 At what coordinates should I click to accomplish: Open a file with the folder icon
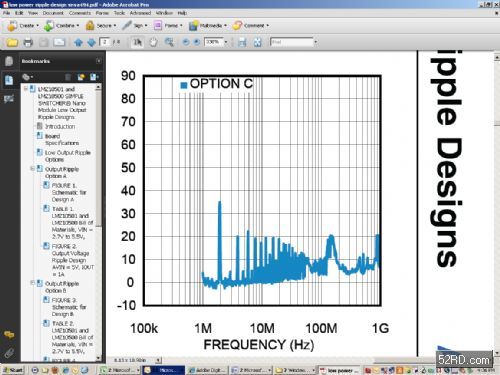[12, 42]
